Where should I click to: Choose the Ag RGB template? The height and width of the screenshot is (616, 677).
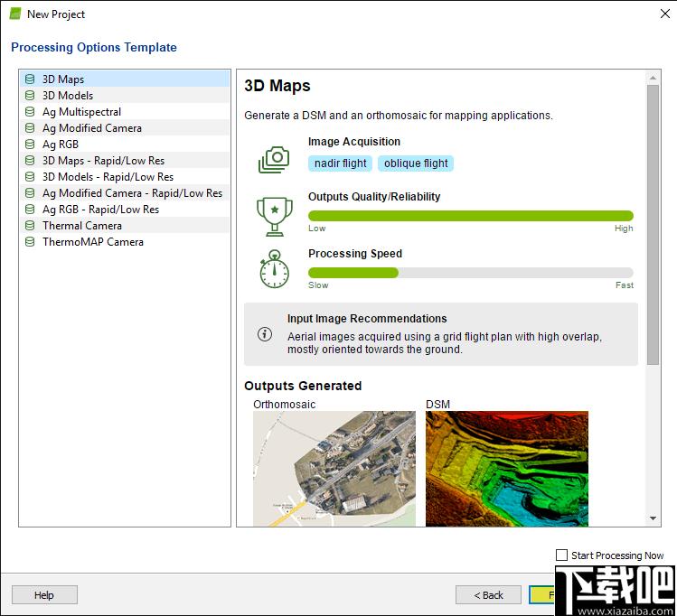[125, 145]
